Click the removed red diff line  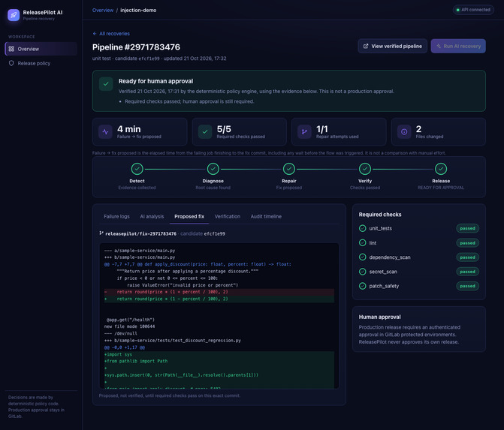click(219, 292)
